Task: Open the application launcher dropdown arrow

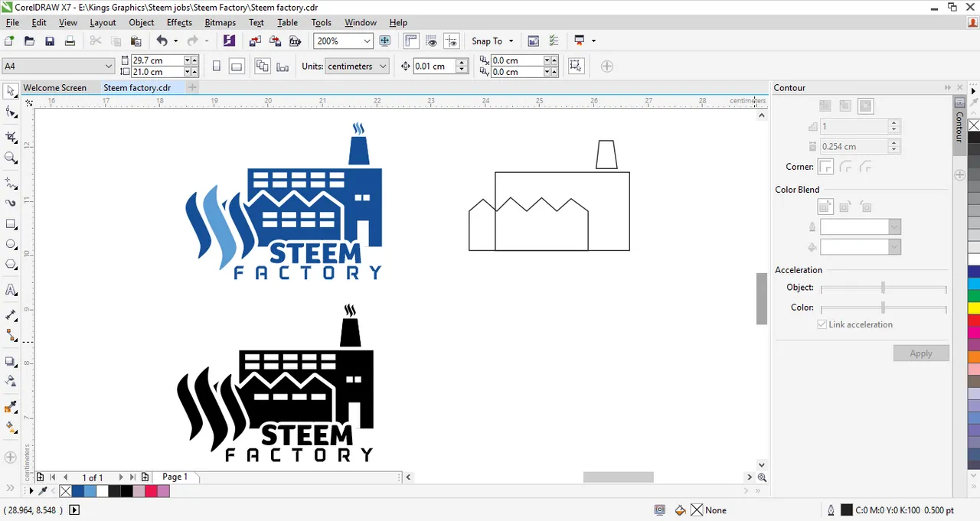Action: tap(593, 41)
